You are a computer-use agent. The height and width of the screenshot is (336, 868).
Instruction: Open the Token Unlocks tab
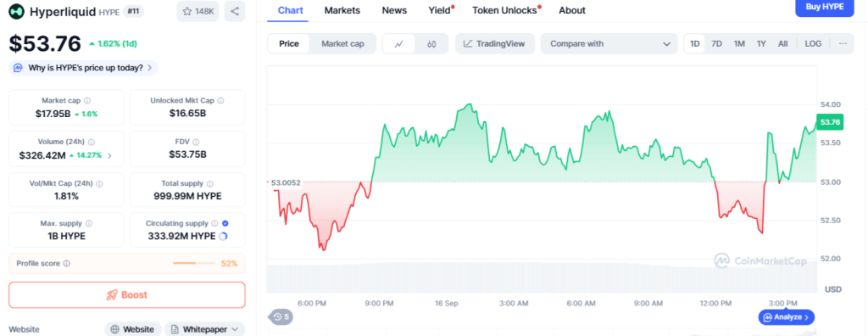[504, 10]
